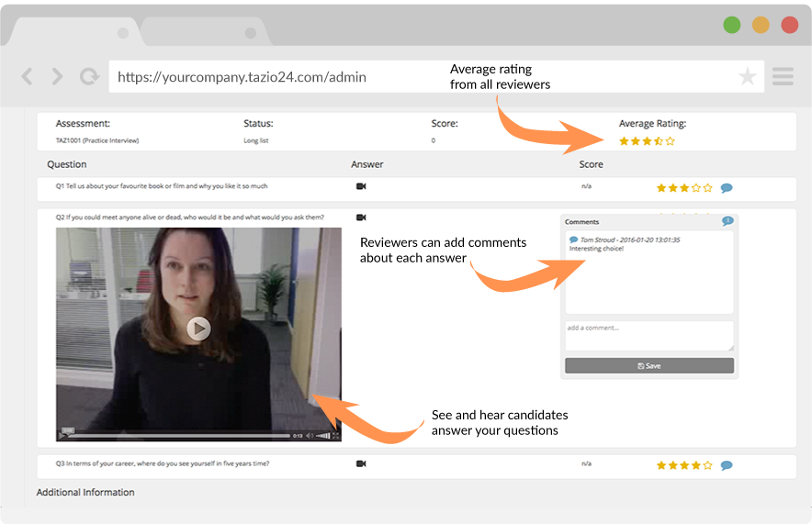The image size is (812, 524).
Task: Rate Q3 answer one star
Action: coord(661,465)
